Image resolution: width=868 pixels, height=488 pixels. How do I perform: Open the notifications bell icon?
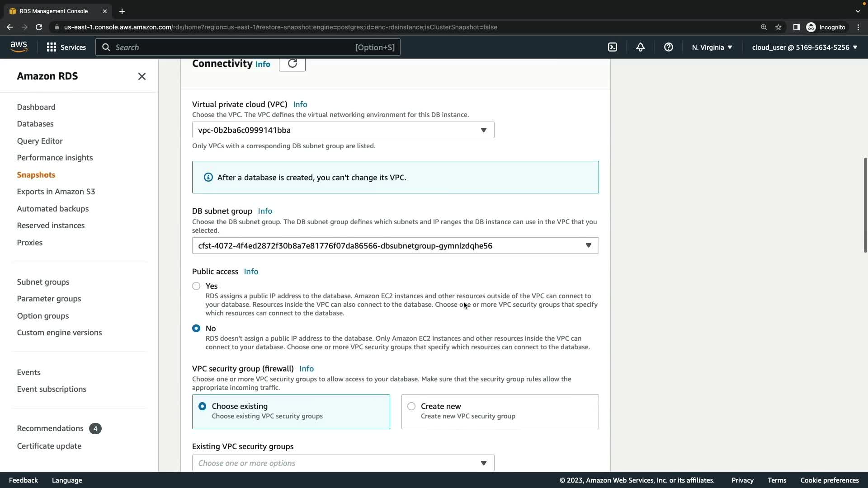coord(641,47)
